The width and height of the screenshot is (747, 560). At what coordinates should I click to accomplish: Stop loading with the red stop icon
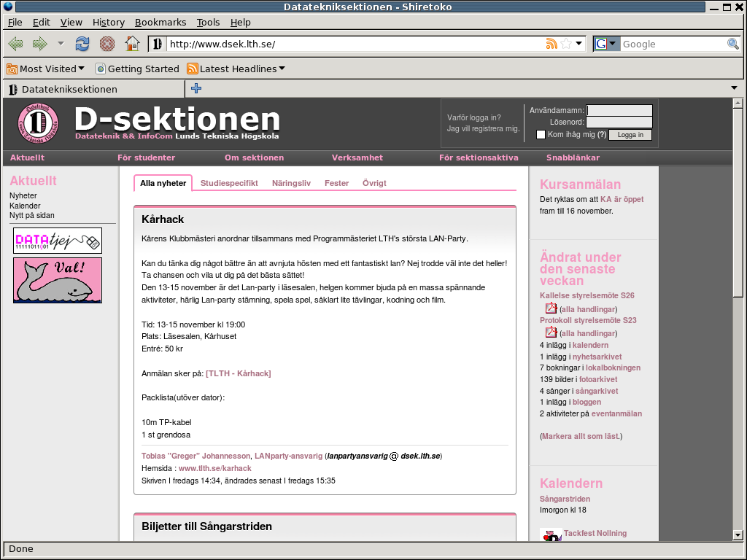107,44
